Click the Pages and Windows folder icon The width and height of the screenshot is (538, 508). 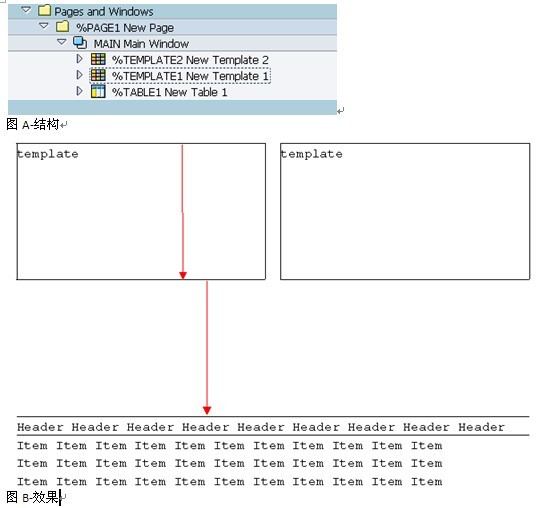[x=44, y=10]
